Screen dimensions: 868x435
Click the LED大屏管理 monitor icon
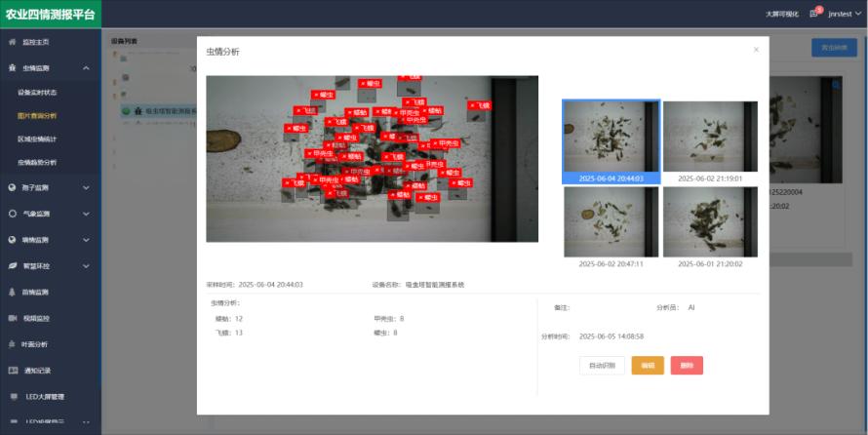14,397
